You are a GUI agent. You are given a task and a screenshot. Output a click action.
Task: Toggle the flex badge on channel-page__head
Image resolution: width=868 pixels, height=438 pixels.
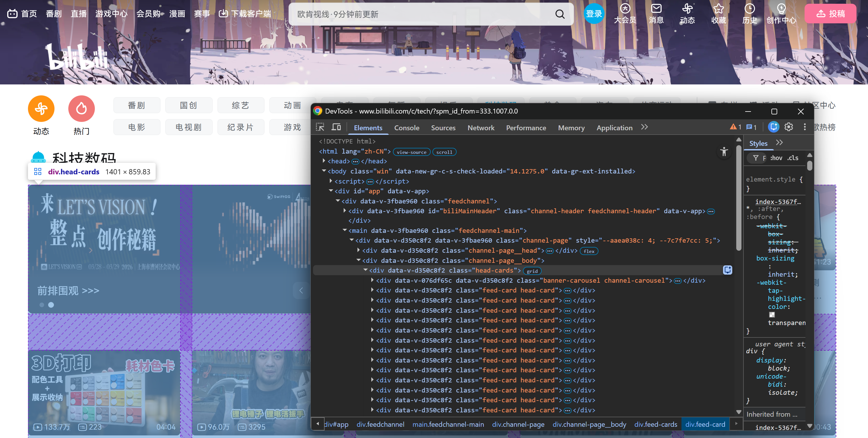pos(588,251)
